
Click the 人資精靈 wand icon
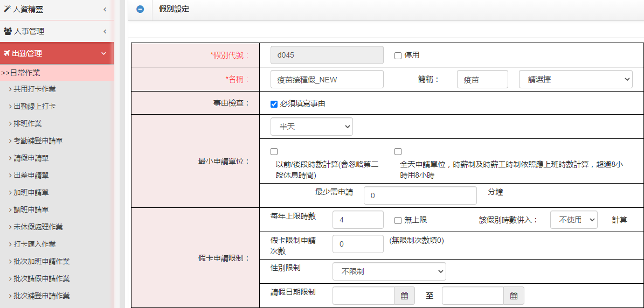(x=6, y=9)
